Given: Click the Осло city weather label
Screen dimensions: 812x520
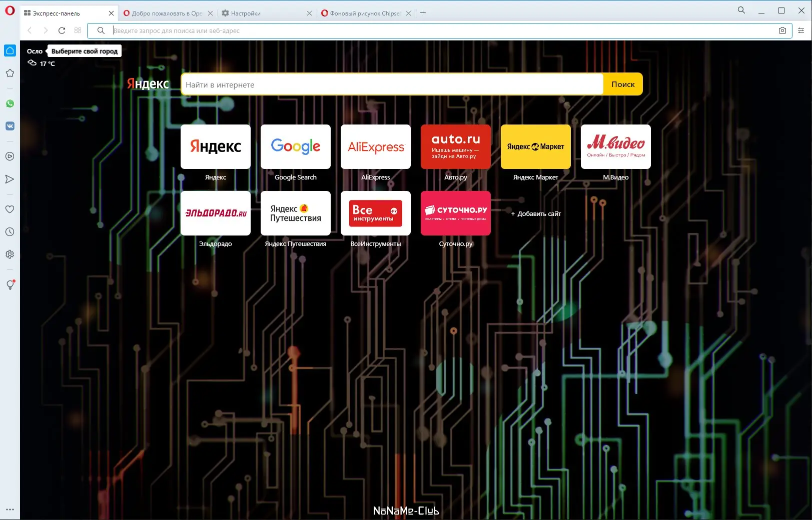Looking at the screenshot, I should pyautogui.click(x=35, y=51).
